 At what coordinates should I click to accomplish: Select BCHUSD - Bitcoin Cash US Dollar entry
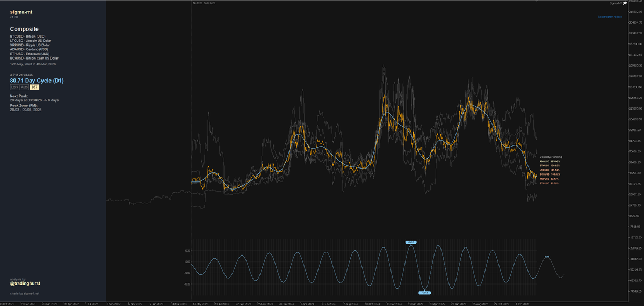(x=34, y=59)
